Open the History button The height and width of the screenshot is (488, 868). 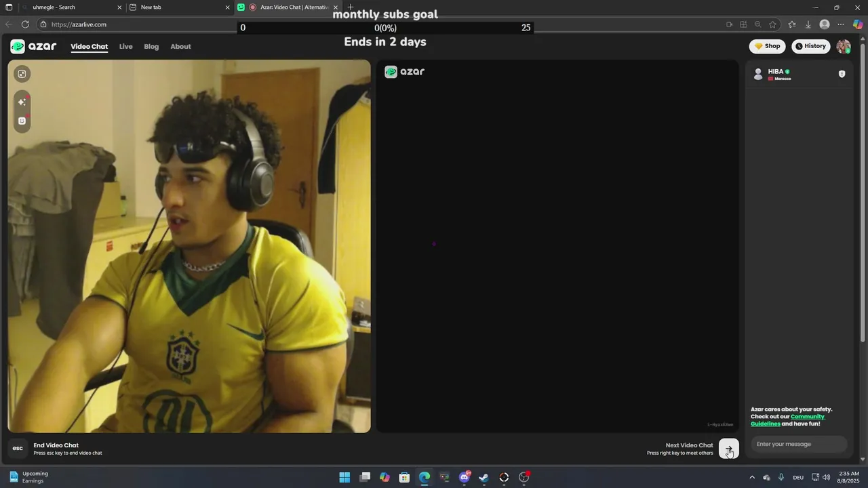tap(810, 46)
